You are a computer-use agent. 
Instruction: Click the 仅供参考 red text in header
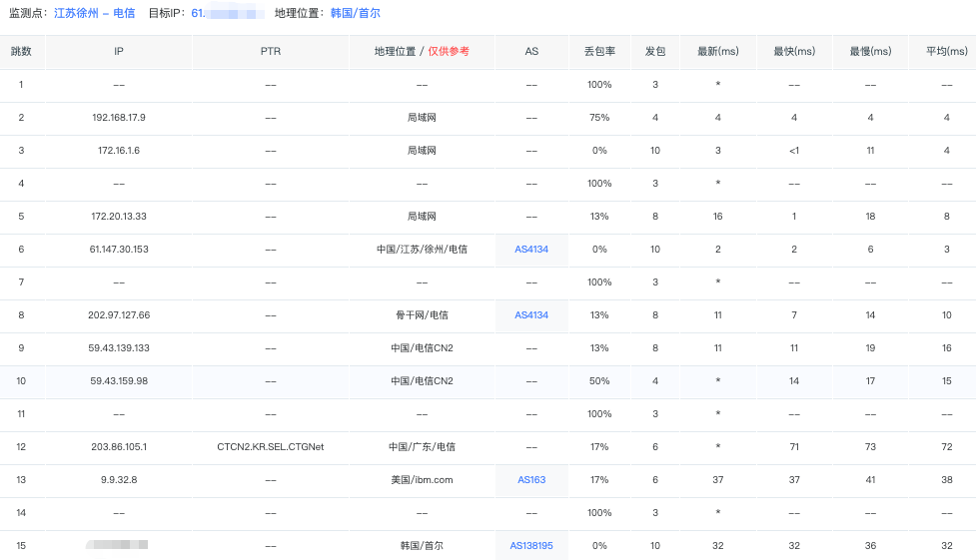[449, 51]
